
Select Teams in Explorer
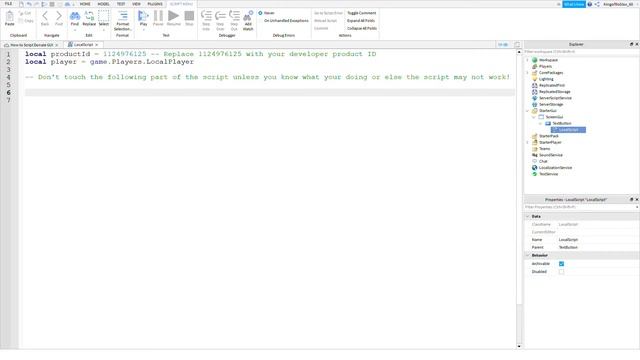pyautogui.click(x=544, y=149)
